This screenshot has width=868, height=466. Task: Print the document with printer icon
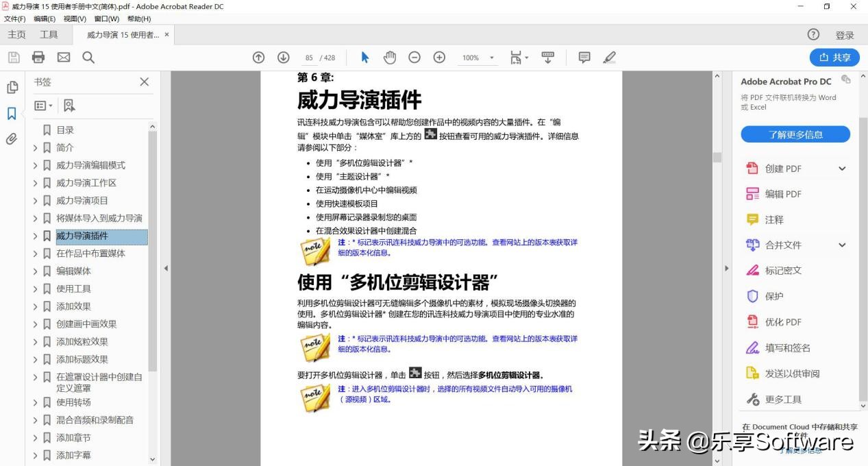[x=38, y=58]
